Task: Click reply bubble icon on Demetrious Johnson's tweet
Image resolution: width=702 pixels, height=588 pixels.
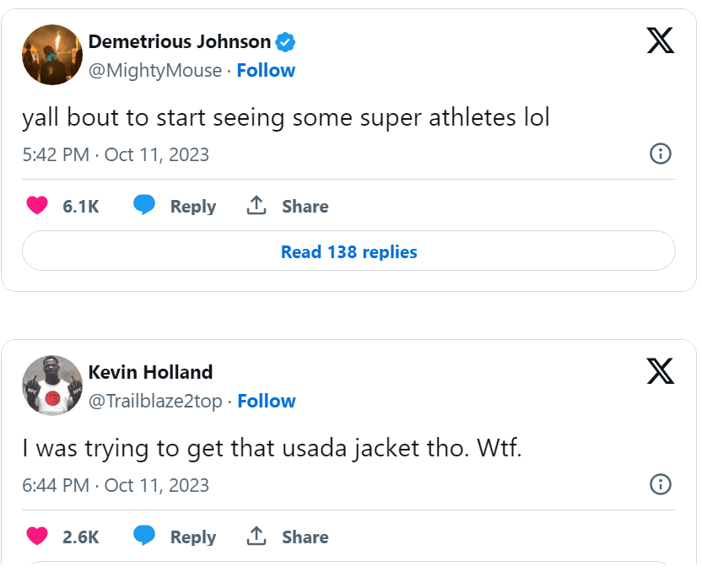Action: (144, 206)
